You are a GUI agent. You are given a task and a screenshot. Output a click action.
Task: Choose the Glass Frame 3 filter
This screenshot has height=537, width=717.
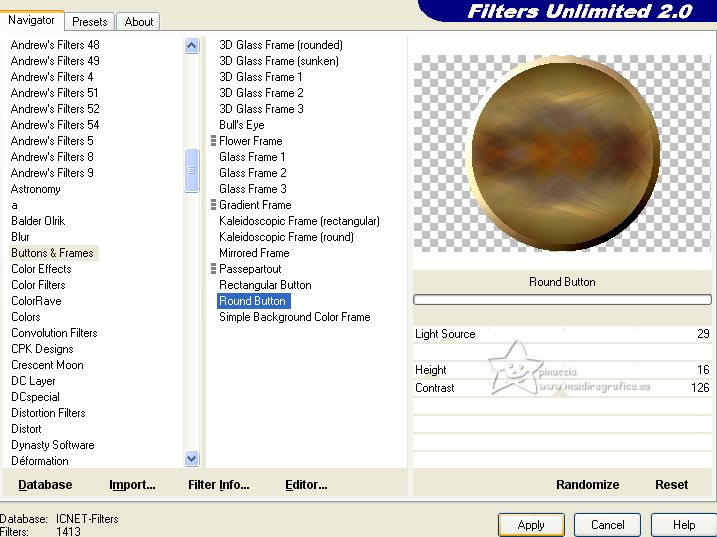[x=253, y=189]
